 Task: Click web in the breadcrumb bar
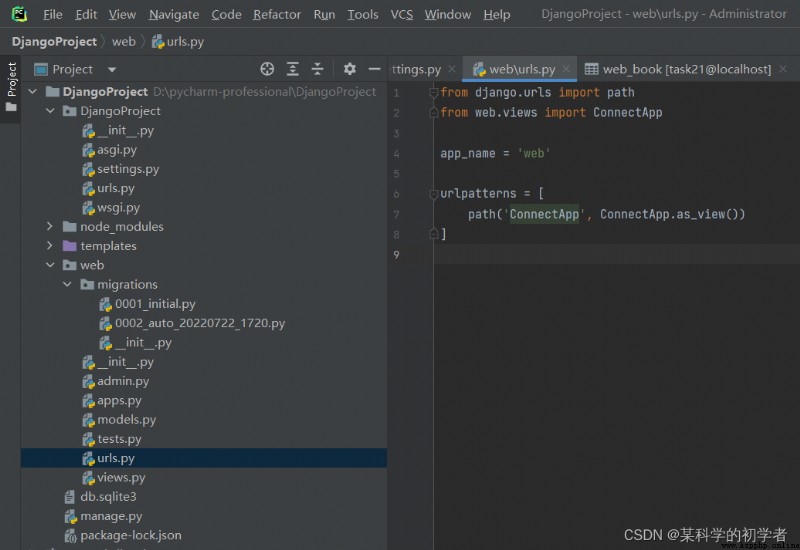123,41
